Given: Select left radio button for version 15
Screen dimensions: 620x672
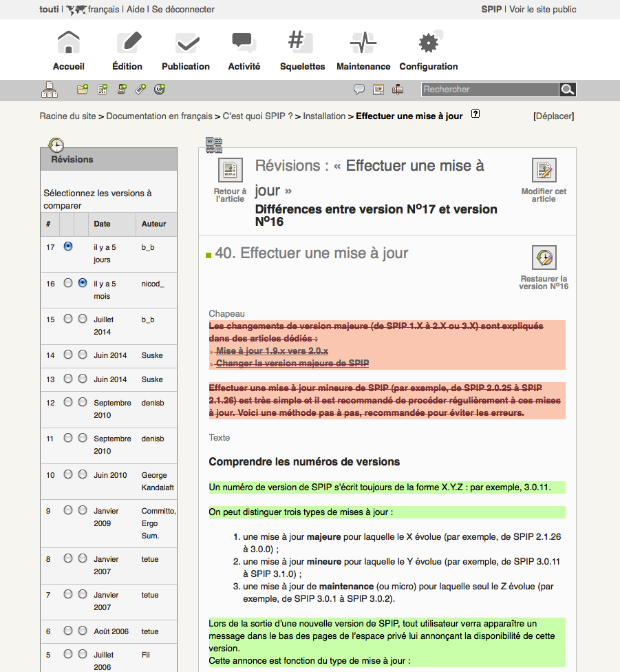Looking at the screenshot, I should (x=67, y=319).
